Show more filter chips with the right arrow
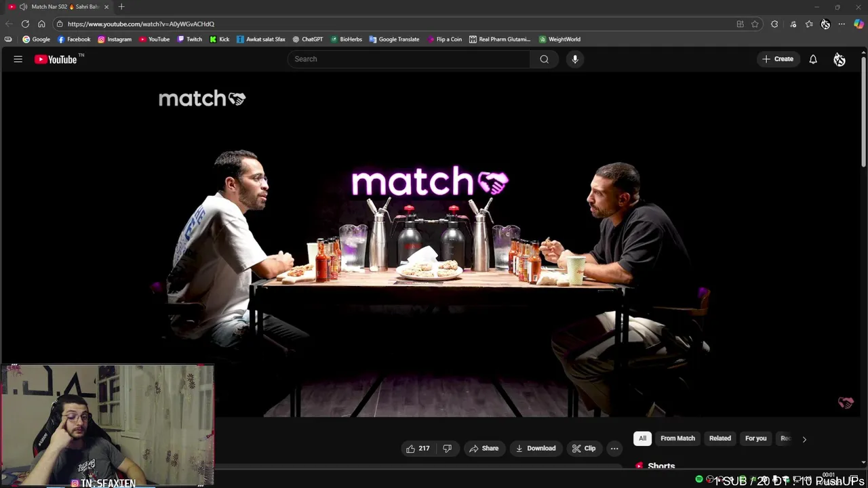Image resolution: width=868 pixels, height=488 pixels. pos(804,439)
